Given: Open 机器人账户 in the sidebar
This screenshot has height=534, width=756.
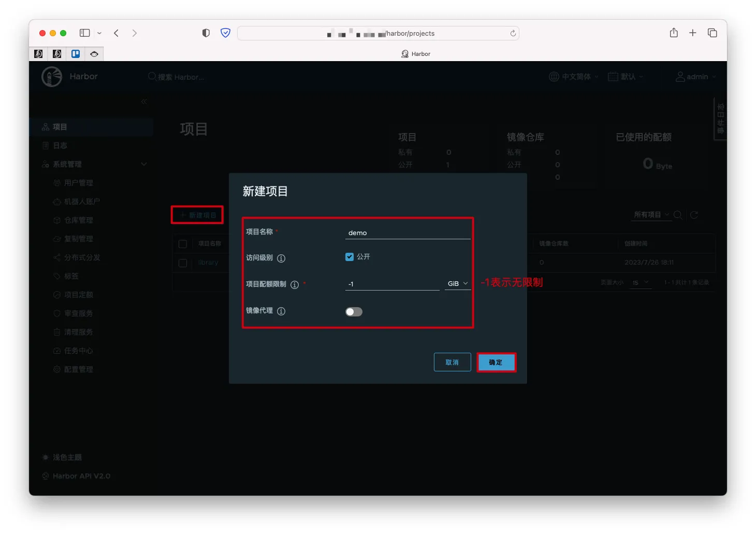Looking at the screenshot, I should [82, 201].
